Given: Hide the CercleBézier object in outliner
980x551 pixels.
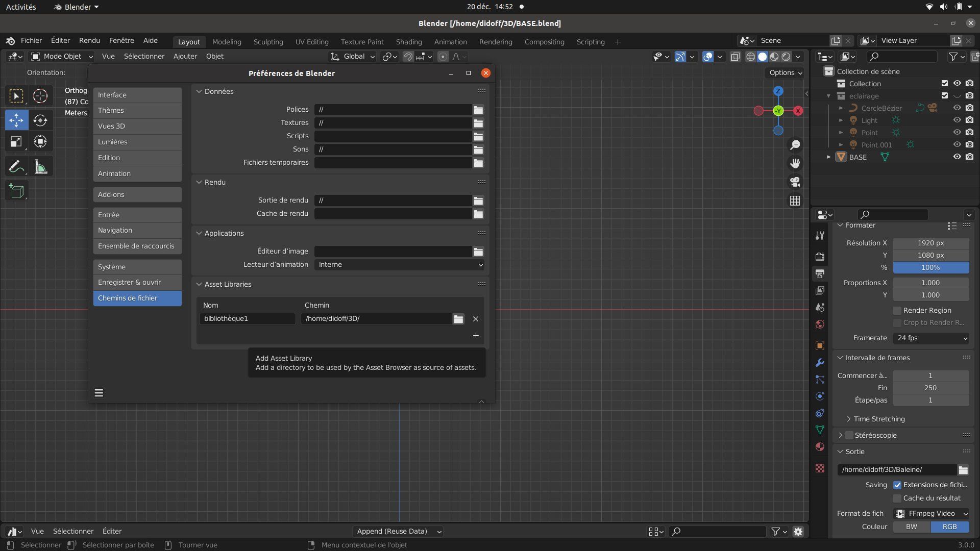Looking at the screenshot, I should (x=957, y=108).
